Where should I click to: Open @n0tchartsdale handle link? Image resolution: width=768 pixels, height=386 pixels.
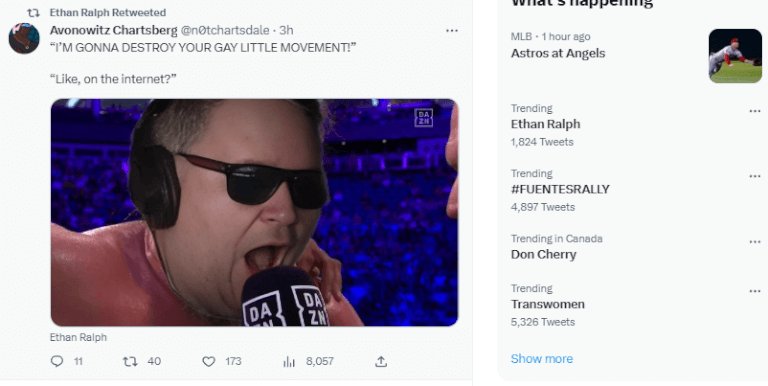tap(225, 30)
